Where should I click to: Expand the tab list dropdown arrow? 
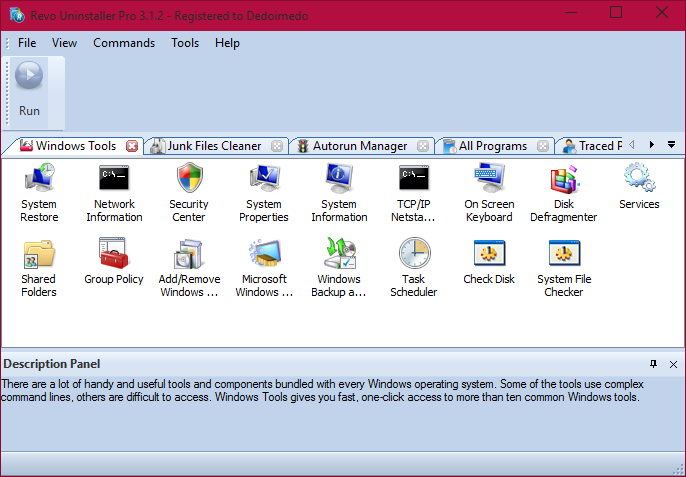pyautogui.click(x=671, y=144)
